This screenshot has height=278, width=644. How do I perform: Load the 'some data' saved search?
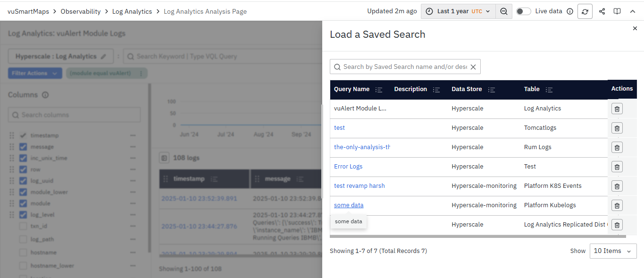pyautogui.click(x=349, y=205)
